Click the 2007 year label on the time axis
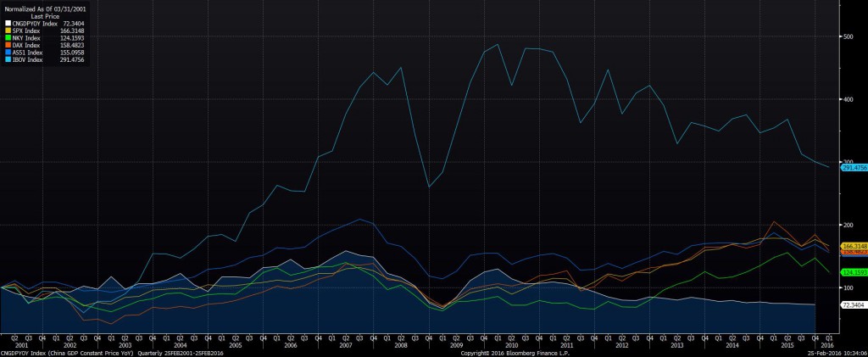This screenshot has width=868, height=357. pos(346,344)
